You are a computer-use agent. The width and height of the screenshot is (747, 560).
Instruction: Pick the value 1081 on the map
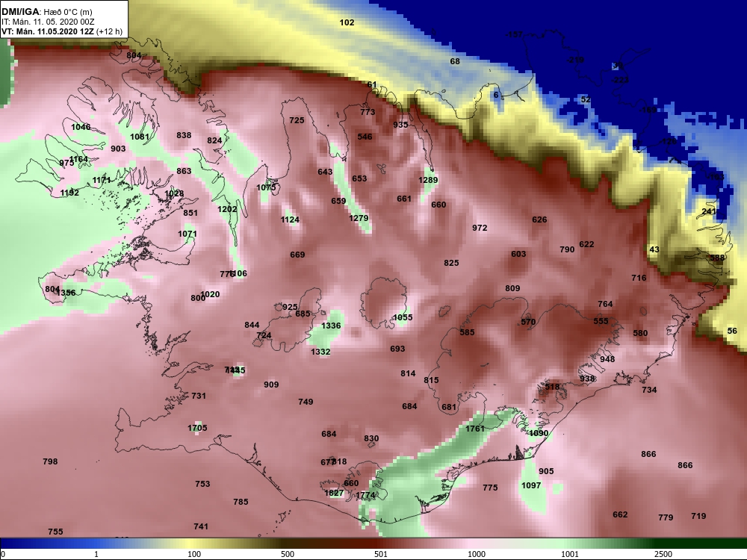coord(140,137)
